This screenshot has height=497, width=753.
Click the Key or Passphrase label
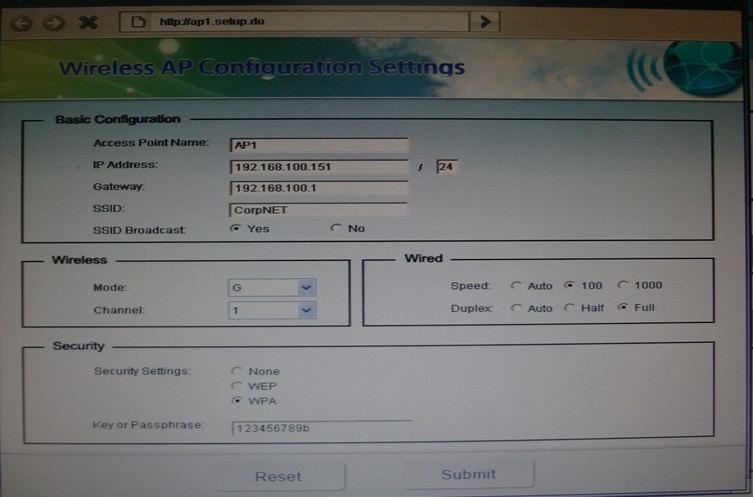tap(148, 425)
